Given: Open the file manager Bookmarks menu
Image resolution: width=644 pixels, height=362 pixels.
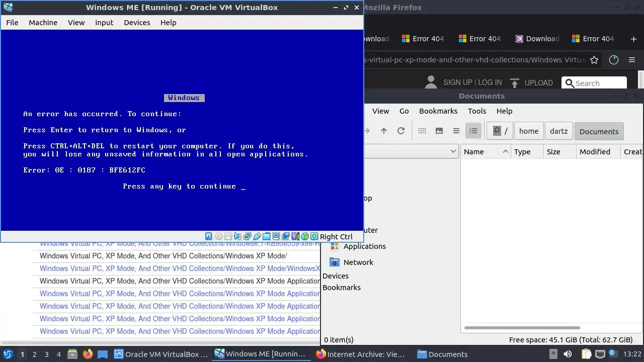Looking at the screenshot, I should coord(438,111).
